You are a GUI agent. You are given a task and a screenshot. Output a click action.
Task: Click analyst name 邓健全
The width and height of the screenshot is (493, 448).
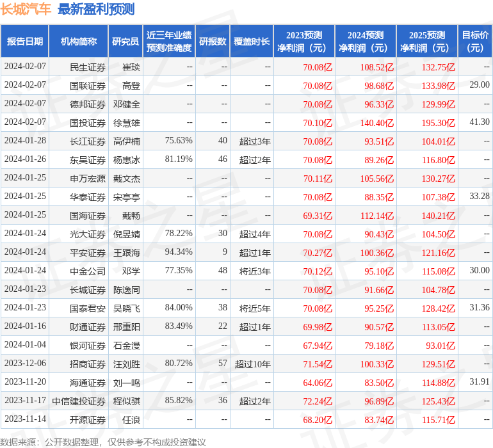tap(127, 104)
